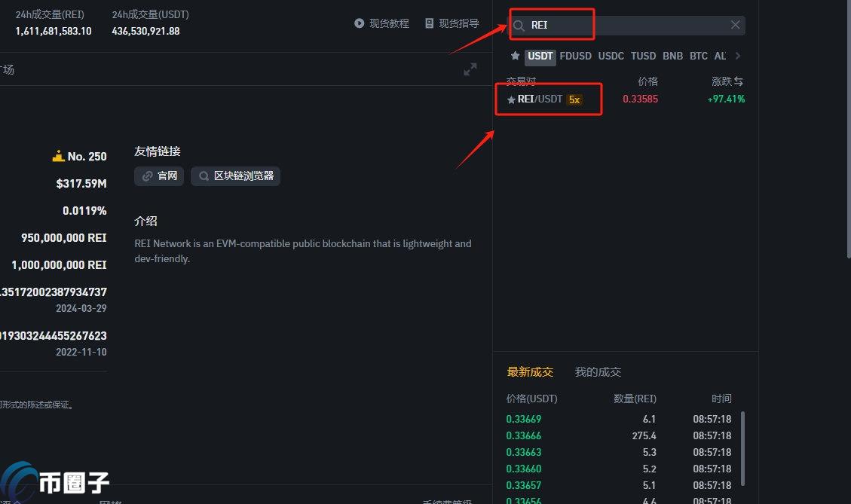This screenshot has width=851, height=504.
Task: Sort by the 交易对 column header
Action: point(521,81)
